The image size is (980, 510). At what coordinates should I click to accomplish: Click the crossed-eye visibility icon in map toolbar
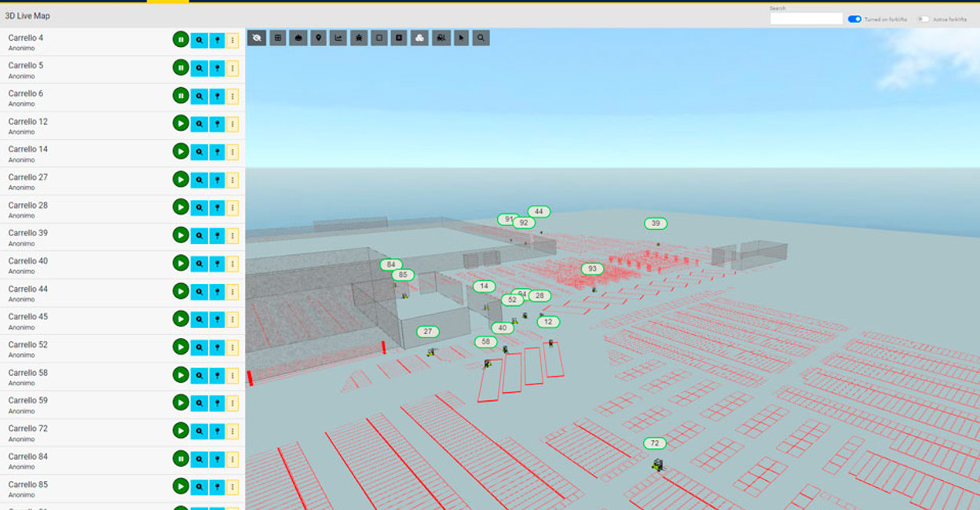pos(257,38)
